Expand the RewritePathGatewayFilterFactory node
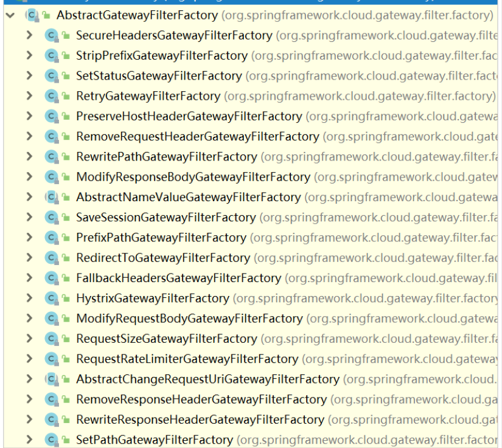The height and width of the screenshot is (448, 502). (29, 156)
